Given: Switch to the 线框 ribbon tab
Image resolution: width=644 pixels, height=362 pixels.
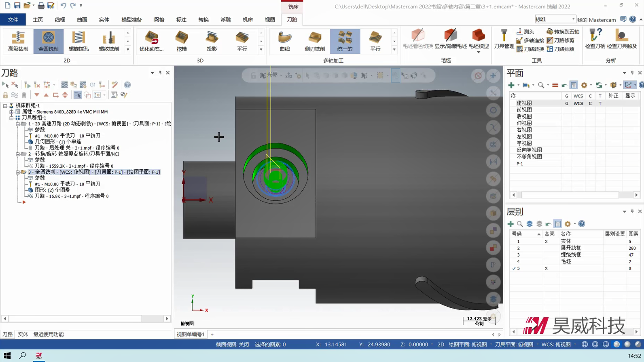Looking at the screenshot, I should (x=60, y=19).
